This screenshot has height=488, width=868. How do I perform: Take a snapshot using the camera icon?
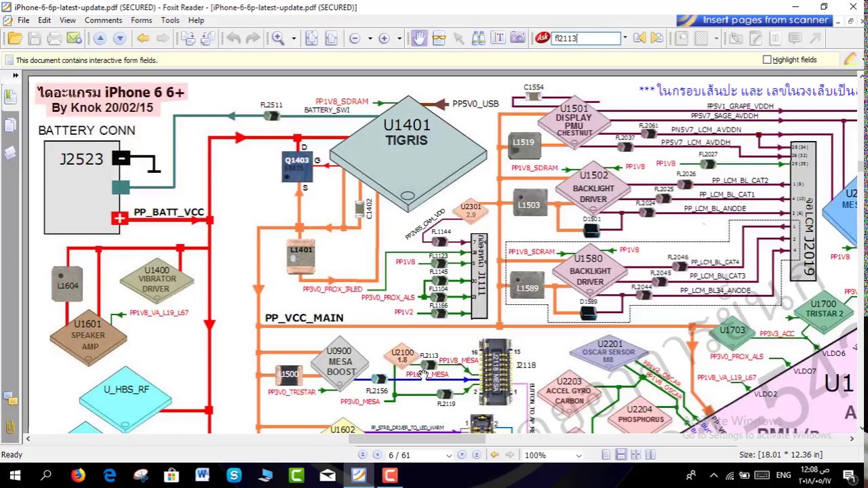click(517, 39)
